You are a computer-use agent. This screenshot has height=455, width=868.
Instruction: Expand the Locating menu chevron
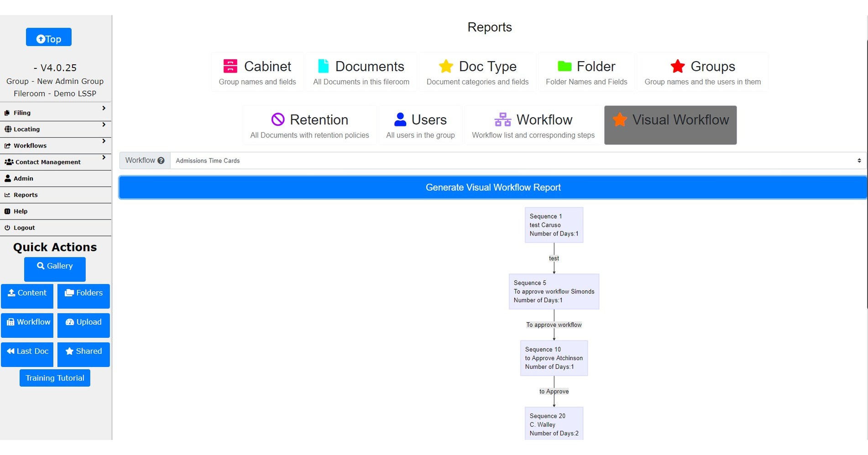[x=104, y=125]
